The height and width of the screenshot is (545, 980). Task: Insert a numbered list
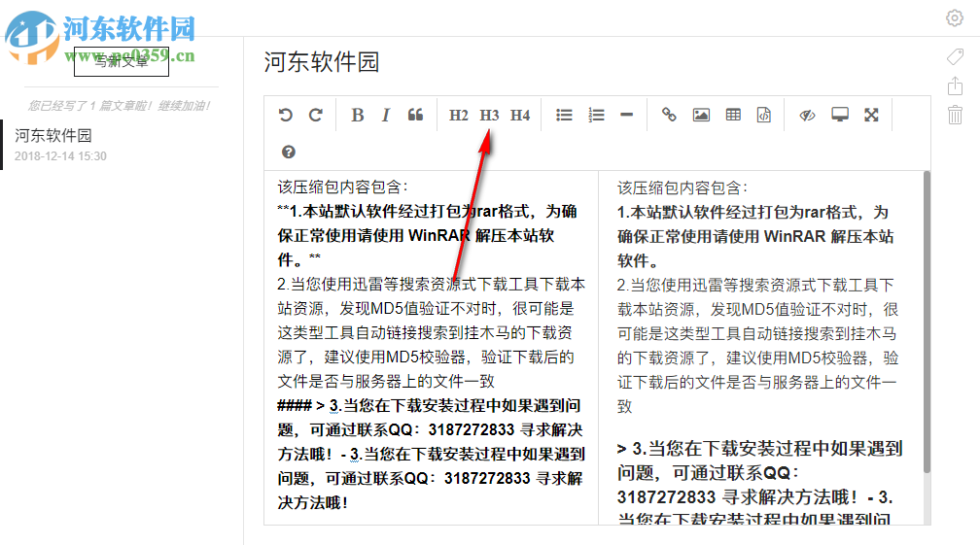click(596, 115)
